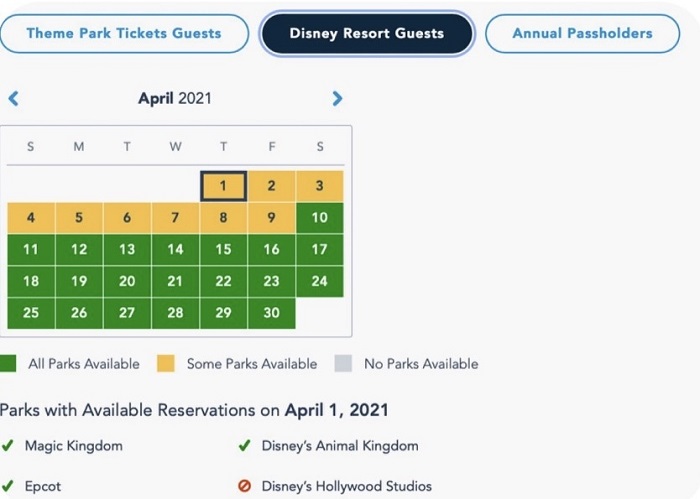Image resolution: width=700 pixels, height=499 pixels.
Task: Pick April 10 calendar date
Action: [x=319, y=218]
